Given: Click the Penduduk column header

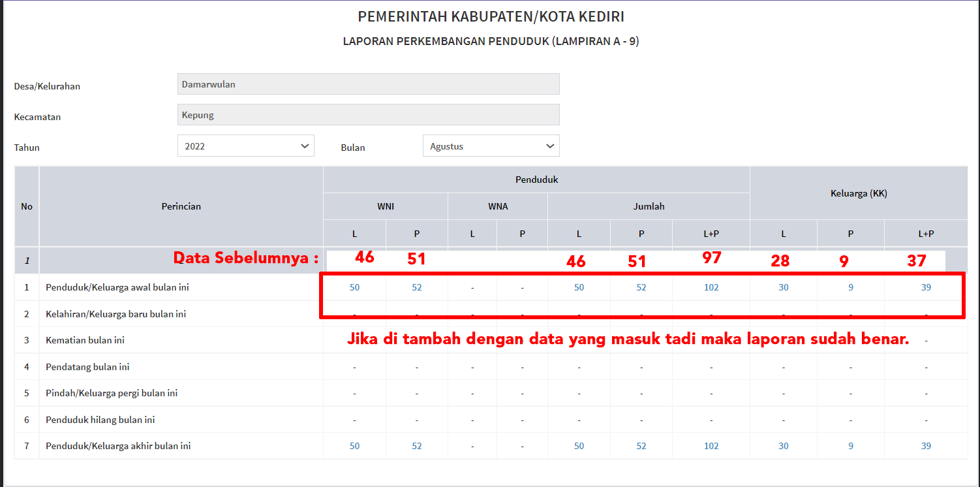Looking at the screenshot, I should (x=536, y=179).
